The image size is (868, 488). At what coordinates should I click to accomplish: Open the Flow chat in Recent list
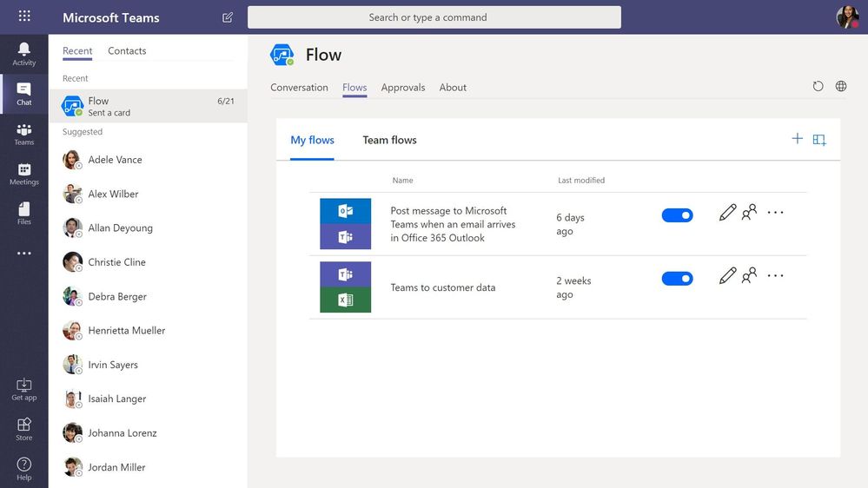pyautogui.click(x=148, y=106)
